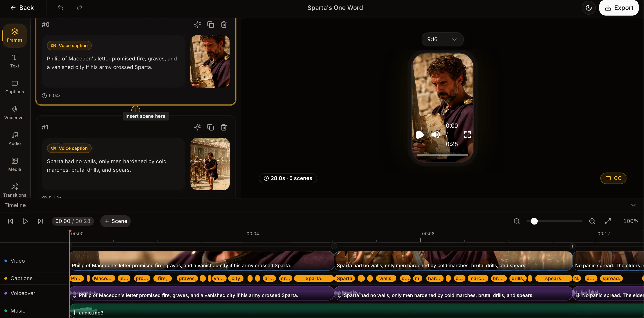Image resolution: width=644 pixels, height=318 pixels.
Task: Select the "graves," caption chip
Action: (187, 278)
